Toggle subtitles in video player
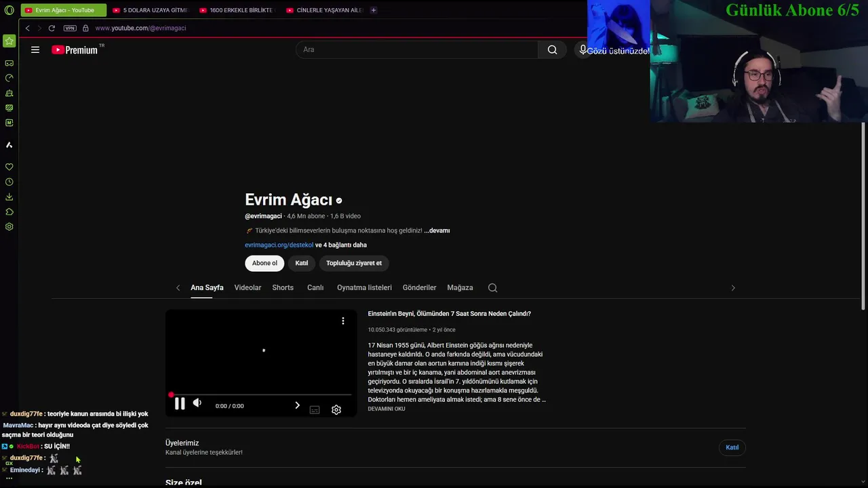This screenshot has width=868, height=488. (315, 410)
